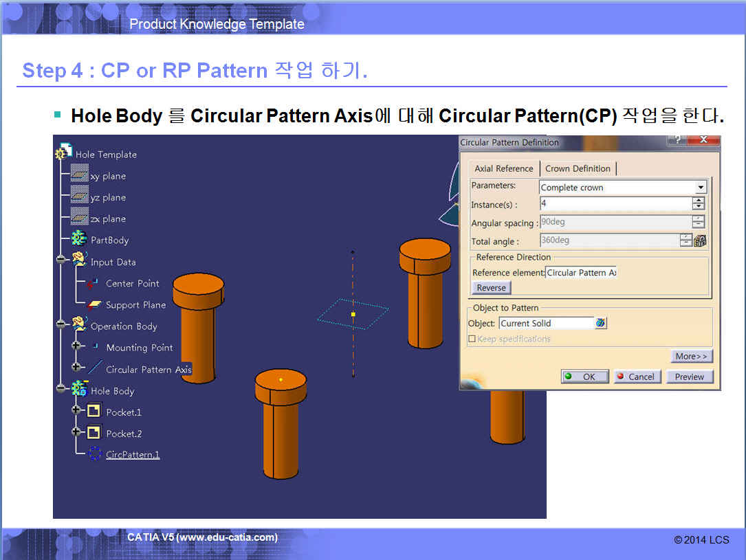This screenshot has width=746, height=560.
Task: Click the Support Plane icon in tree
Action: (x=94, y=304)
